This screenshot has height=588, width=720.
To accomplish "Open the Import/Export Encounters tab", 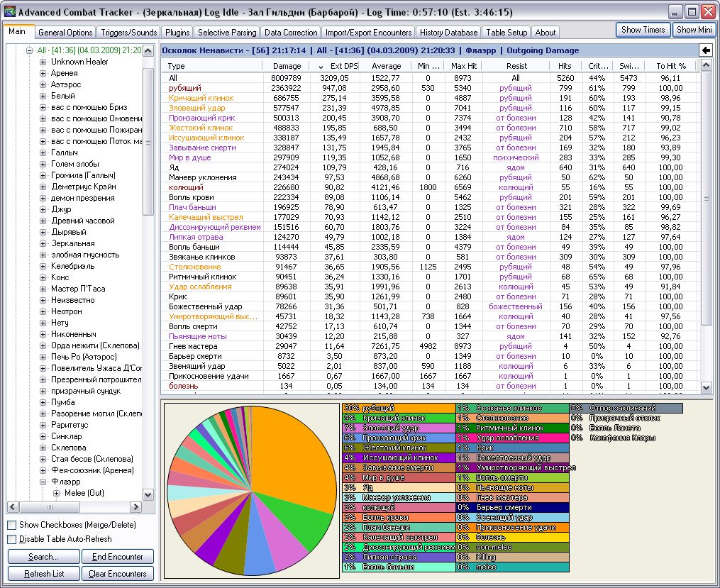I will click(x=368, y=33).
